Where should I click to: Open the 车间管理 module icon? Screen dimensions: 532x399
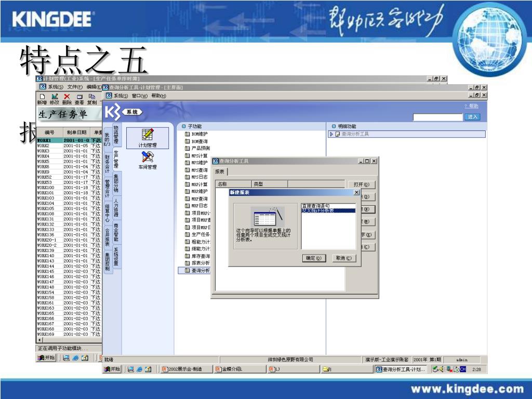tap(147, 160)
